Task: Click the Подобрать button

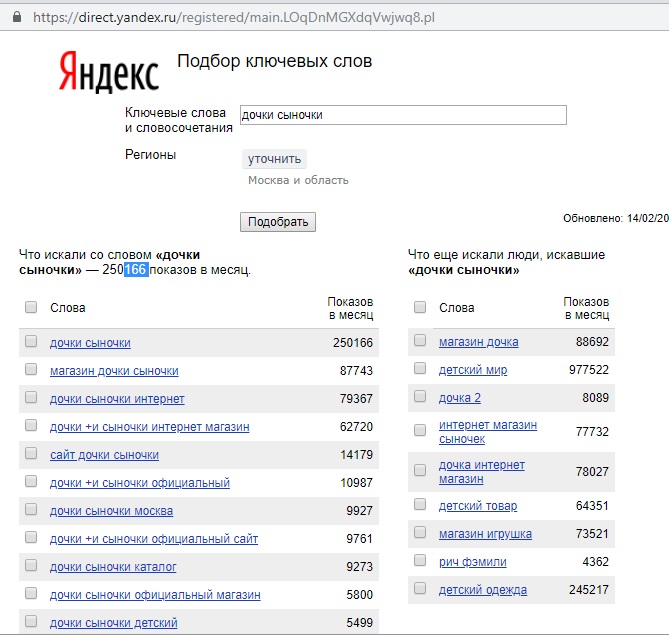Action: [x=278, y=222]
